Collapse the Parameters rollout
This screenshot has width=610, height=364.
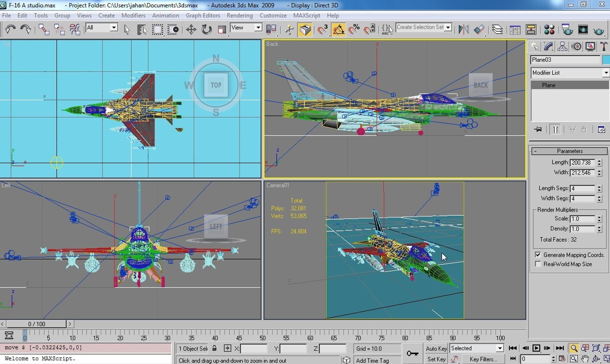570,151
